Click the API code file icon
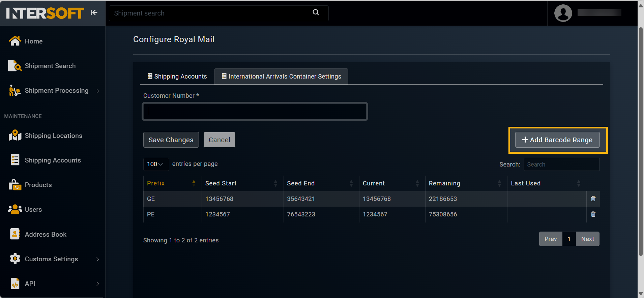 [15, 284]
